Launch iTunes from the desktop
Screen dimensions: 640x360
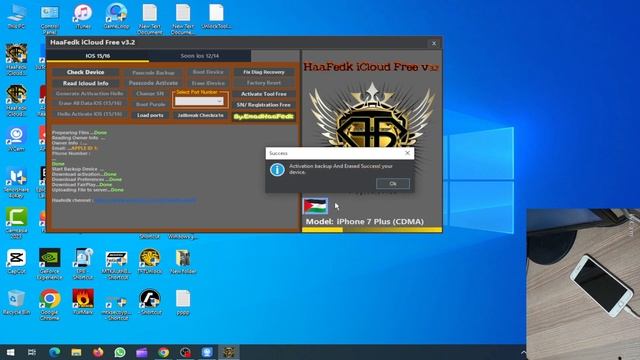[83, 16]
